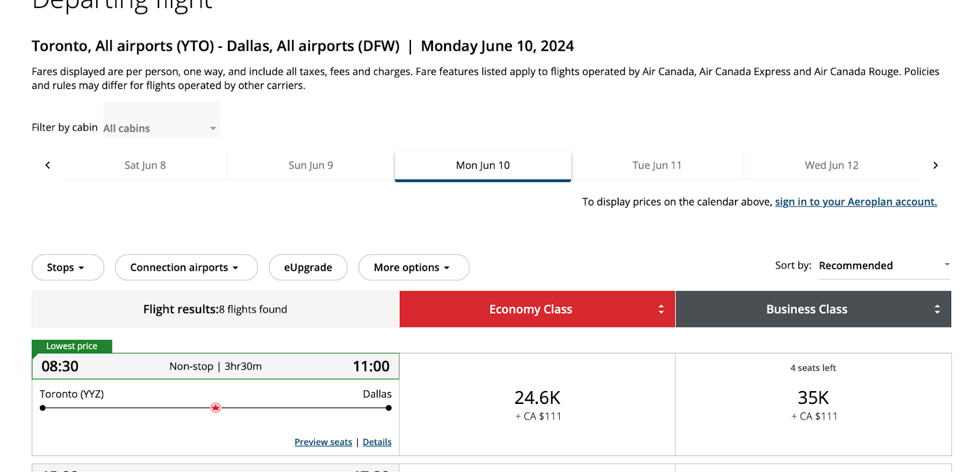Choose Wed Jun 12 date tab
This screenshot has width=980, height=472.
coord(832,166)
